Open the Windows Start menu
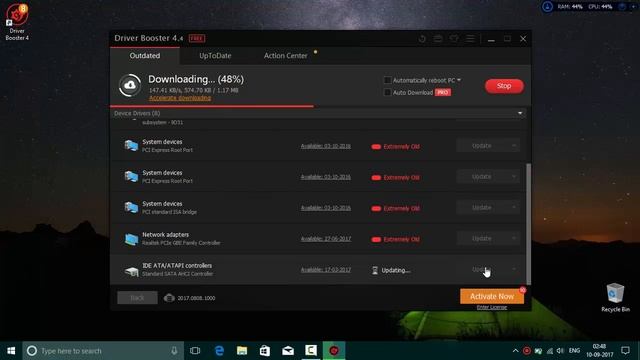640x360 pixels. [11, 351]
